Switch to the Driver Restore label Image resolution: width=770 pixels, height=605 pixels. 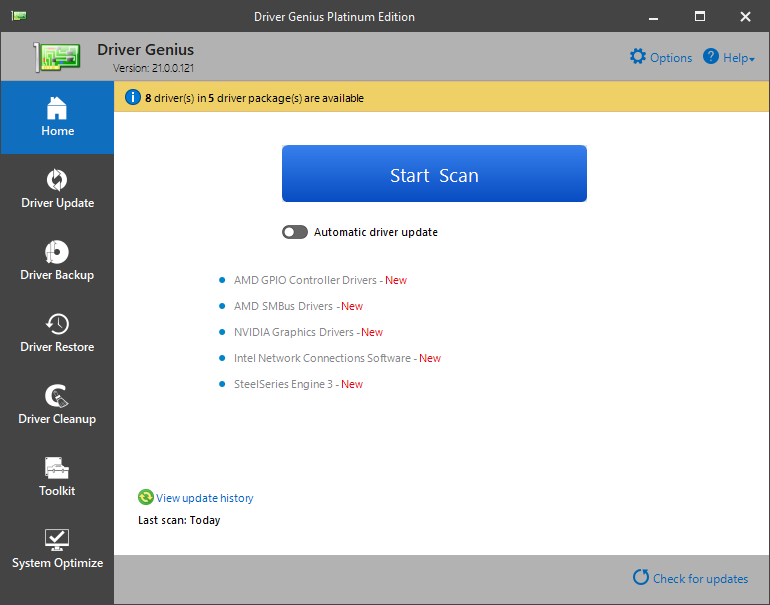coord(57,347)
